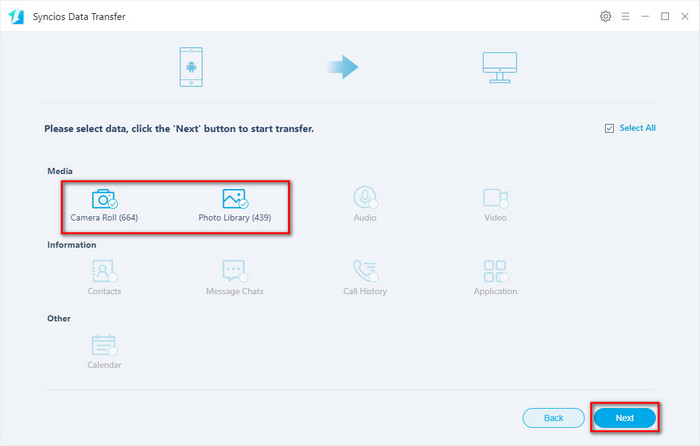This screenshot has width=700, height=446.
Task: Click the Calendar label
Action: coord(104,365)
